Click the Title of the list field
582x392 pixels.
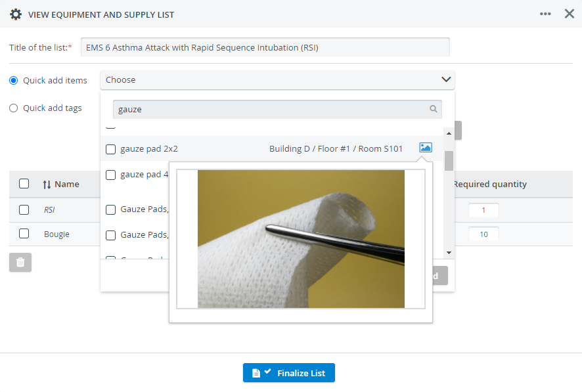click(x=265, y=47)
